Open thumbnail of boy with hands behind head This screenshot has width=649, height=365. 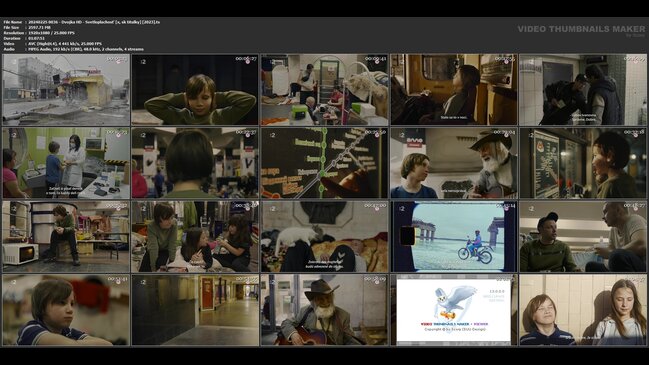pos(195,90)
